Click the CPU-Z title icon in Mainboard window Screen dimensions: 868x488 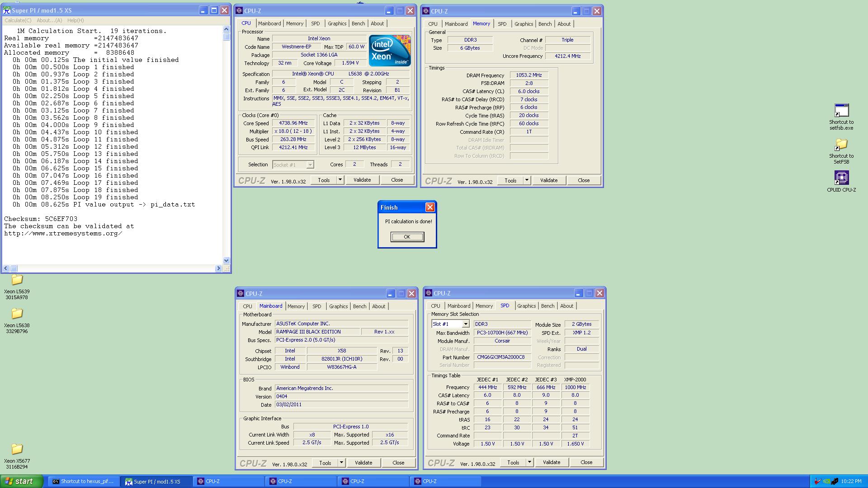(241, 293)
